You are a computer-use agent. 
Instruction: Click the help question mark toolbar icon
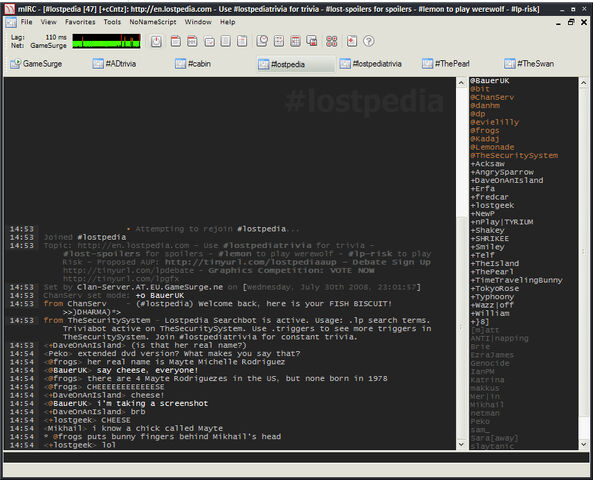coord(369,41)
